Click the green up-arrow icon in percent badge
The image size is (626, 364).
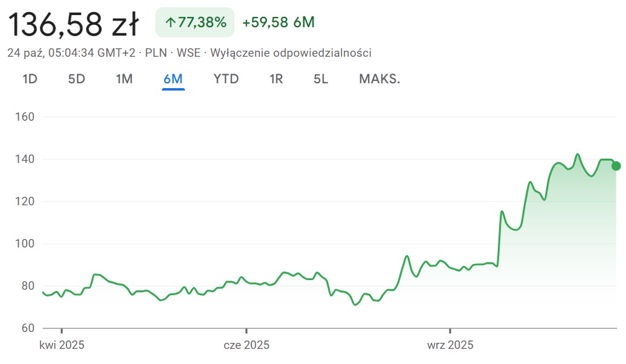click(170, 23)
